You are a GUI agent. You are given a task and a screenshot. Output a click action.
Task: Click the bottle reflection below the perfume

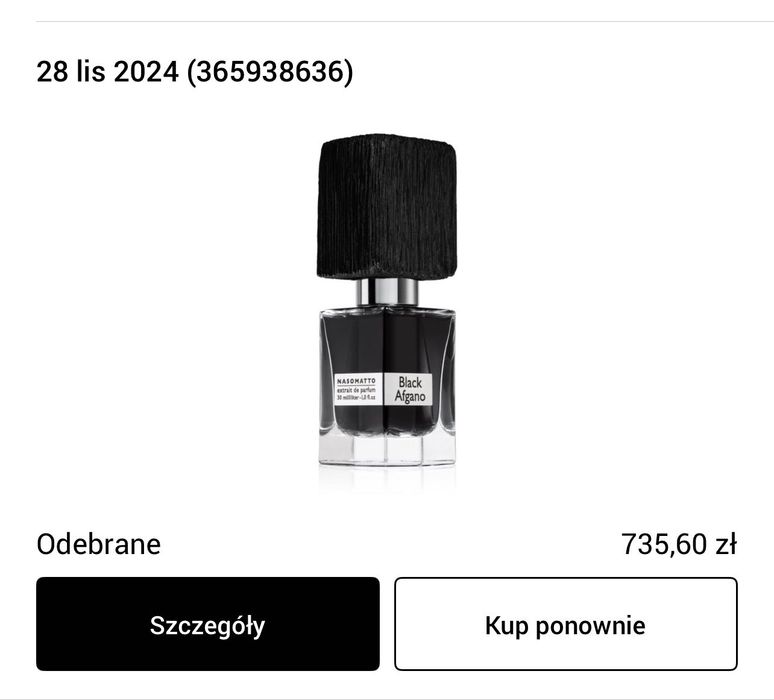pyautogui.click(x=387, y=480)
